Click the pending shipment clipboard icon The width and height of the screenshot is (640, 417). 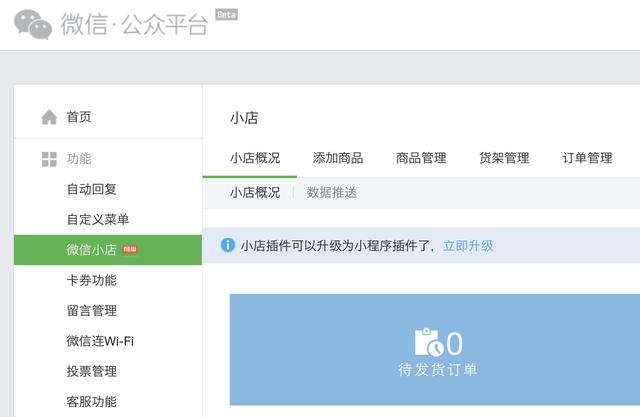(x=429, y=342)
